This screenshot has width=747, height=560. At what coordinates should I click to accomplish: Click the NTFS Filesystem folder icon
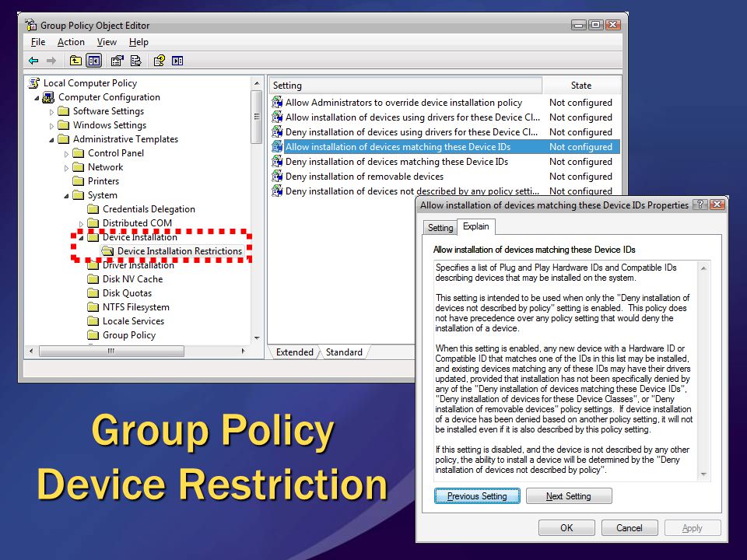click(x=93, y=307)
